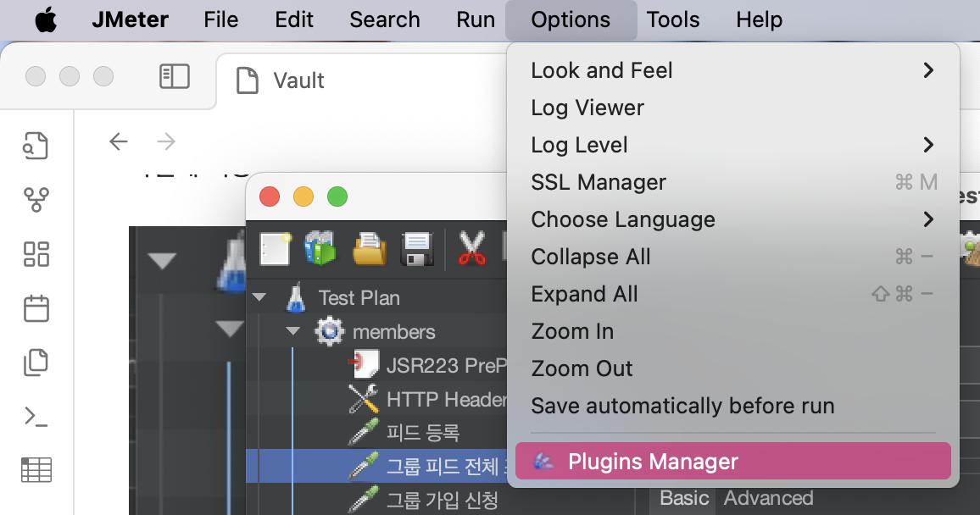Open graph view icon in Vault sidebar

tap(36, 200)
